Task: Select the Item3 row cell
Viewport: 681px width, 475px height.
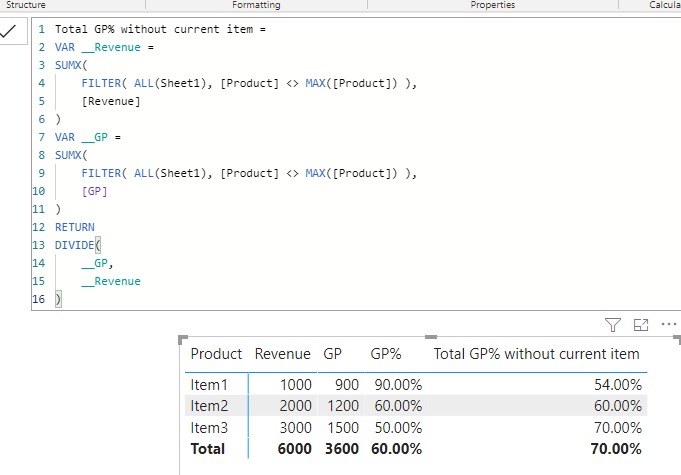Action: (209, 428)
